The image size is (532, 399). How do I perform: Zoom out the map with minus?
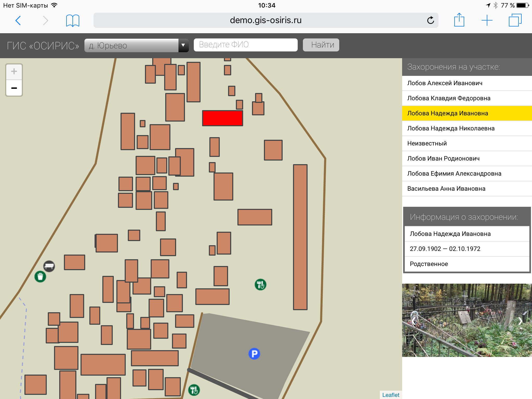(14, 88)
